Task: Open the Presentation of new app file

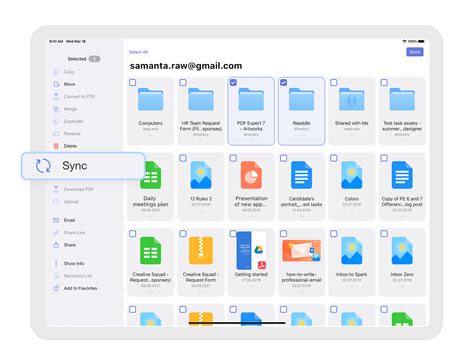Action: (x=251, y=175)
